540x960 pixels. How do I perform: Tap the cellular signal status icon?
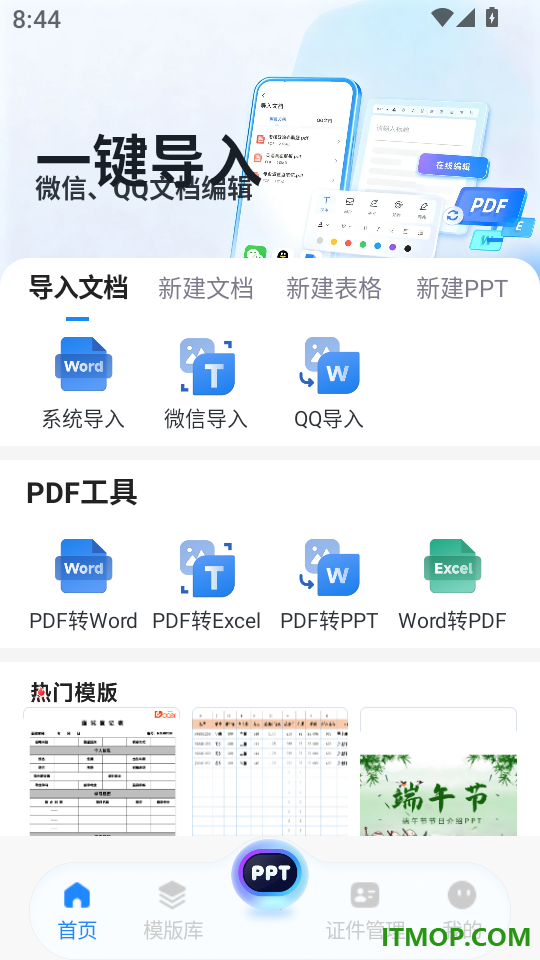[x=466, y=18]
